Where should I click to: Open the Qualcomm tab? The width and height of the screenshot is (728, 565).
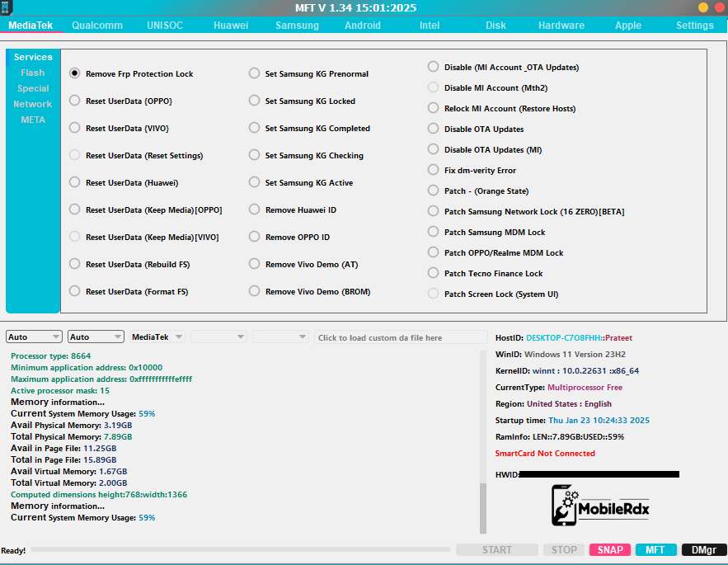[x=97, y=25]
